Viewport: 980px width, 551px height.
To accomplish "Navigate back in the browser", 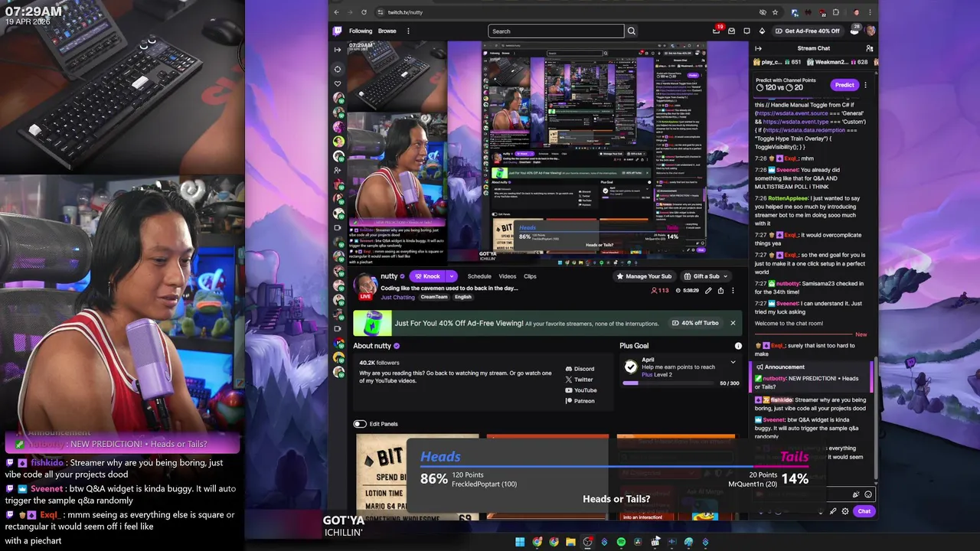I will tap(336, 12).
